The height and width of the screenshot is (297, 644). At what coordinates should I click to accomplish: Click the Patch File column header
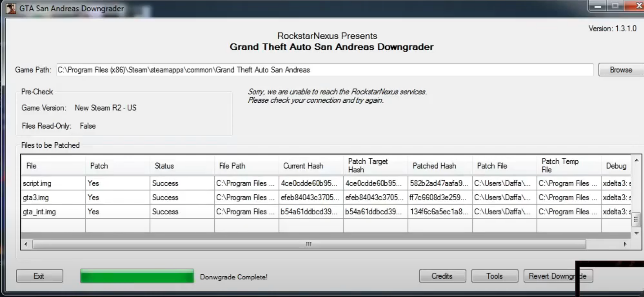click(504, 165)
